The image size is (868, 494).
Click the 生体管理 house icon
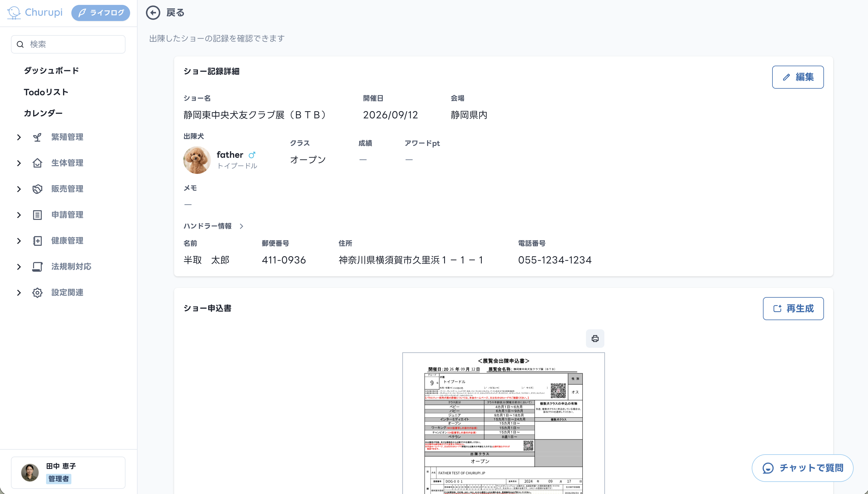37,163
